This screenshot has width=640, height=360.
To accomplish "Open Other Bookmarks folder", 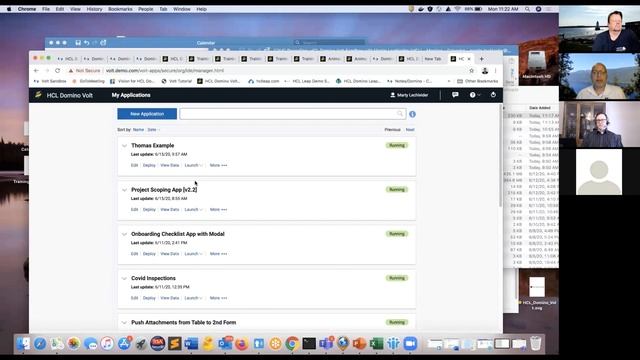I will tap(477, 81).
